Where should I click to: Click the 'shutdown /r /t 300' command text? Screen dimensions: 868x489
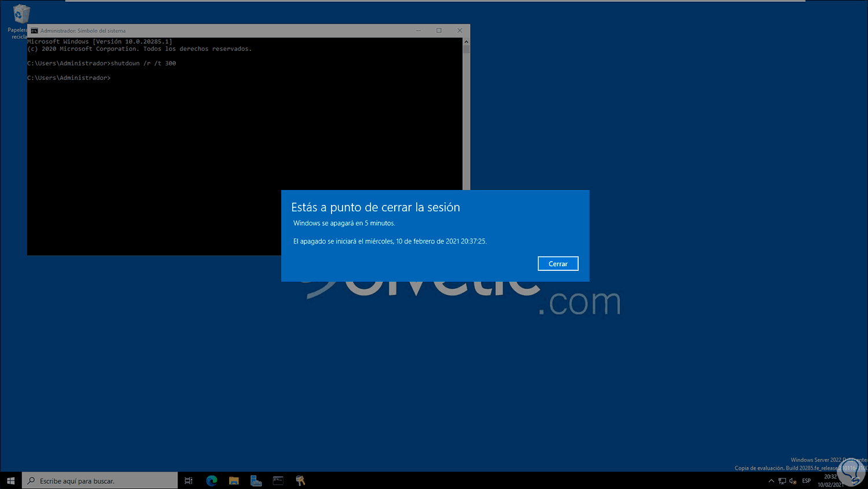click(x=144, y=64)
